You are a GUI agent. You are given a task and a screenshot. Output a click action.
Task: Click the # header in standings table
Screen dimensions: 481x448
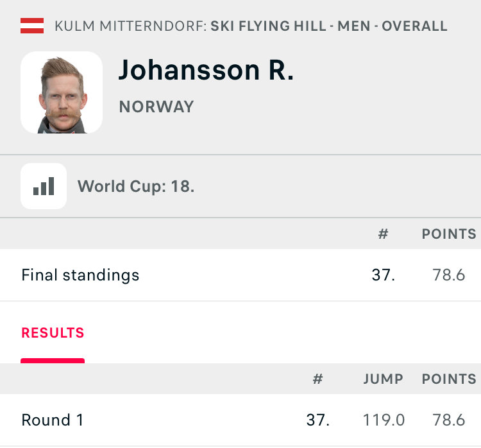[383, 234]
